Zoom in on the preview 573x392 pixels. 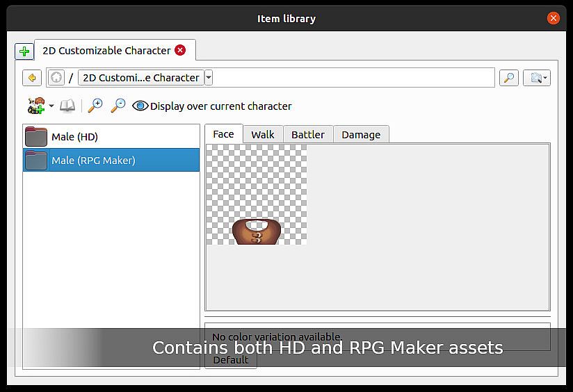tap(95, 106)
